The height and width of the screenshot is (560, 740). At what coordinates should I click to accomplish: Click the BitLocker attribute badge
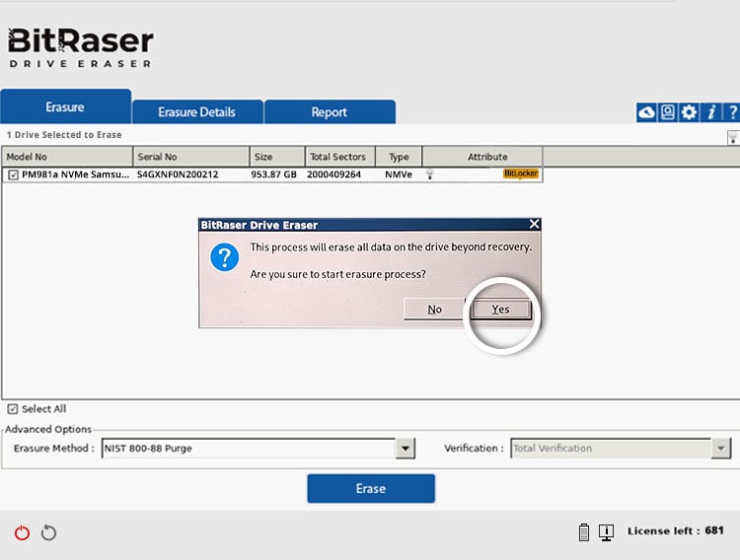tap(521, 174)
